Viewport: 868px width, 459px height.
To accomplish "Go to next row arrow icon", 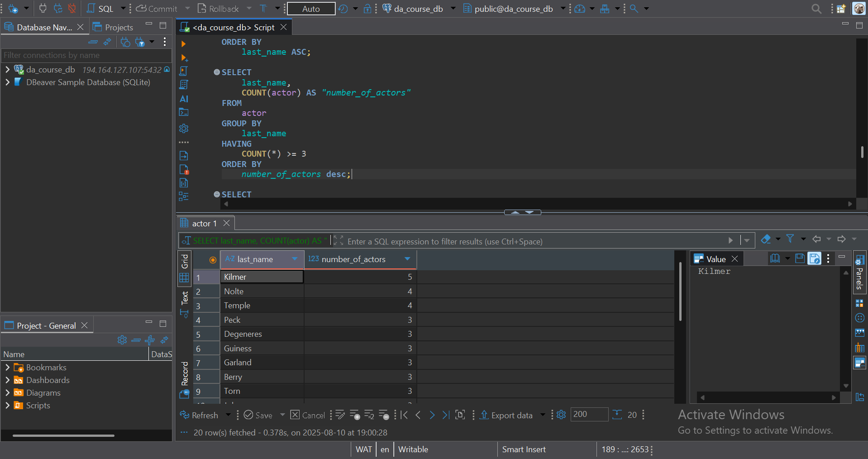I will 432,415.
